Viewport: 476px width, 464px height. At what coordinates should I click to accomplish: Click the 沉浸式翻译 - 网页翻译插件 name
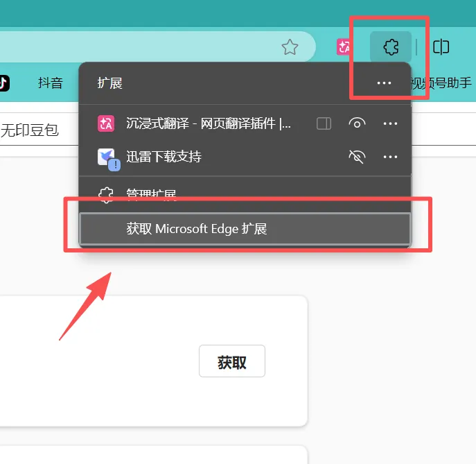(x=209, y=123)
